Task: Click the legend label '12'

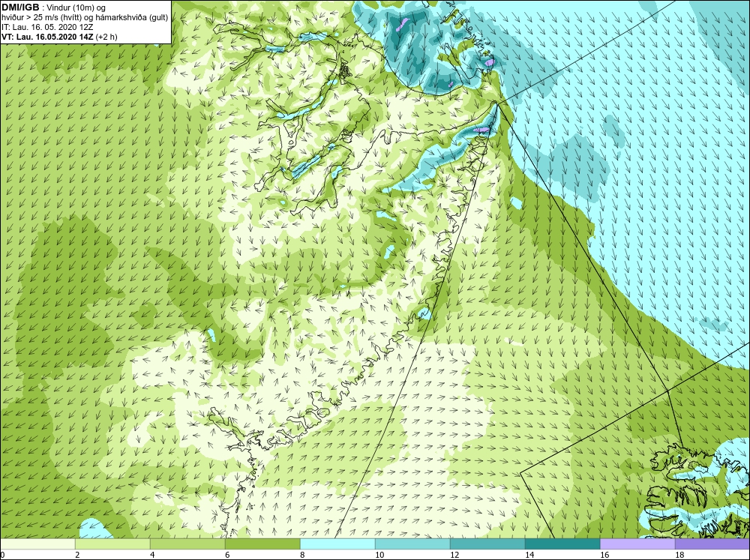Action: [x=454, y=555]
